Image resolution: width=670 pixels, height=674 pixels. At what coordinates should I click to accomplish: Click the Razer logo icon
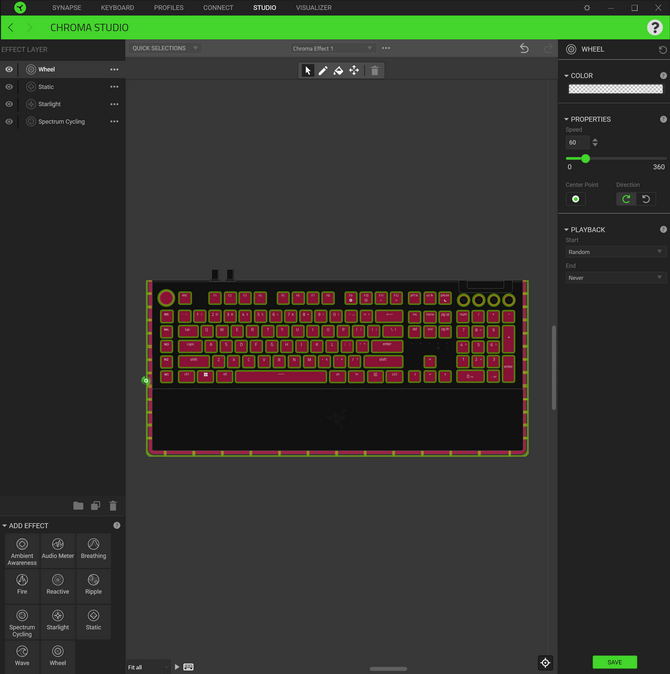click(x=20, y=7)
